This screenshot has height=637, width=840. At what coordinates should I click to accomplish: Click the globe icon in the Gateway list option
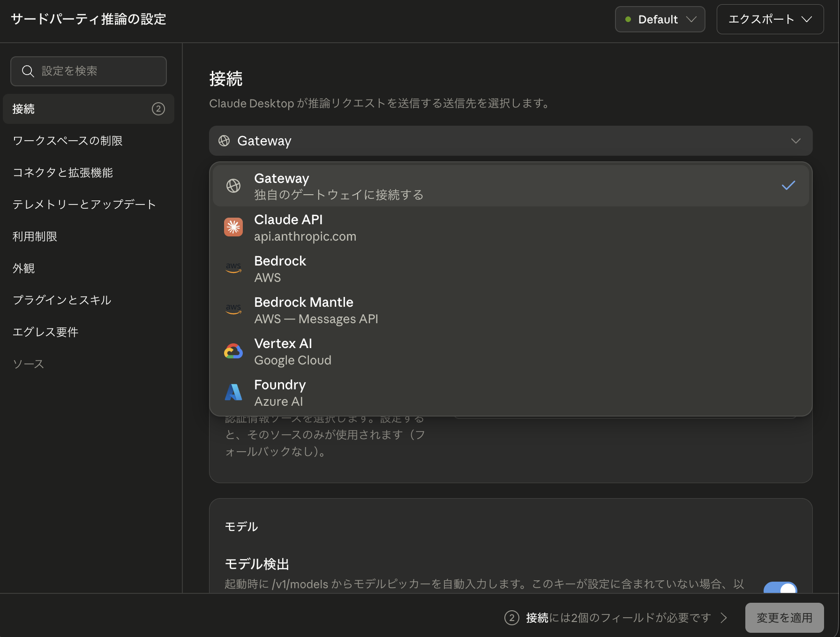coord(233,186)
